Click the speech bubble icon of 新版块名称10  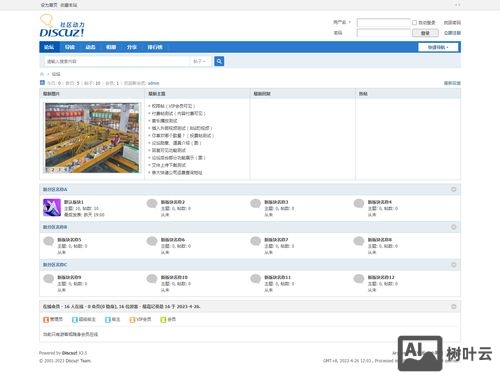[152, 279]
